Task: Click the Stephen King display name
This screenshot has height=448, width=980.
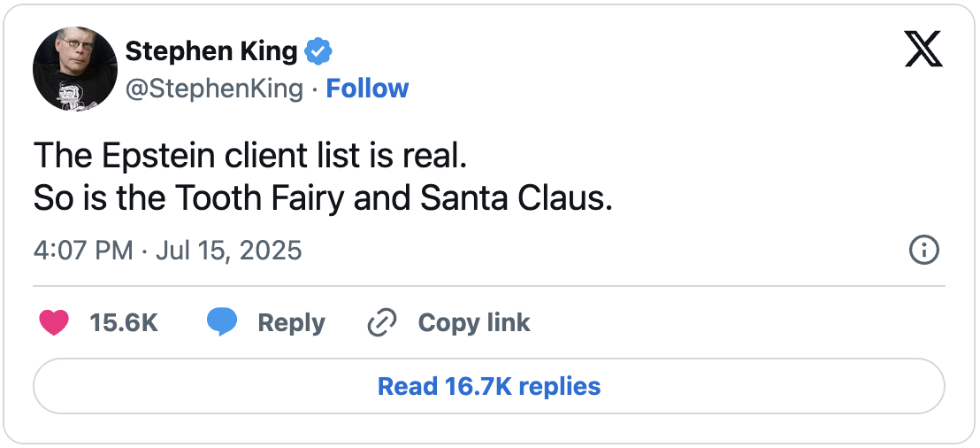Action: click(x=211, y=52)
